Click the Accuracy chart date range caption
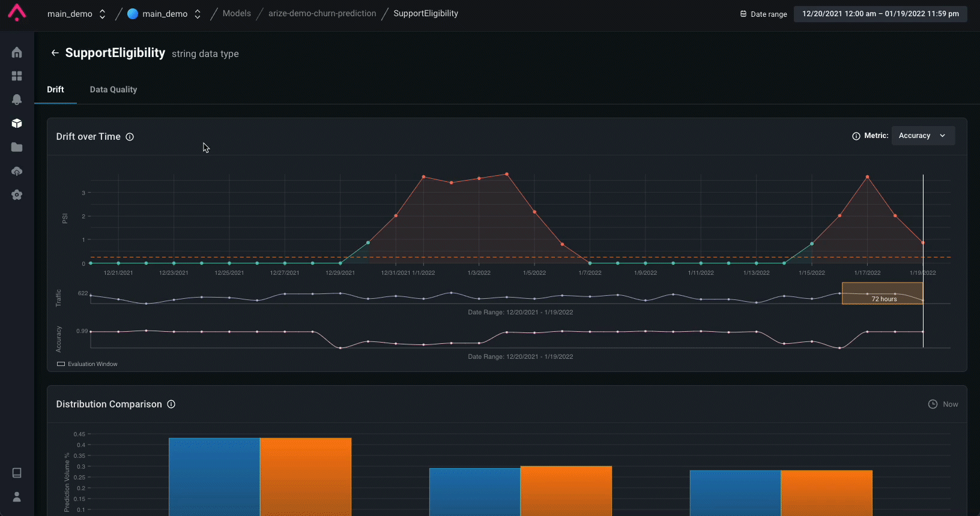Viewport: 980px width, 516px height. [x=521, y=356]
